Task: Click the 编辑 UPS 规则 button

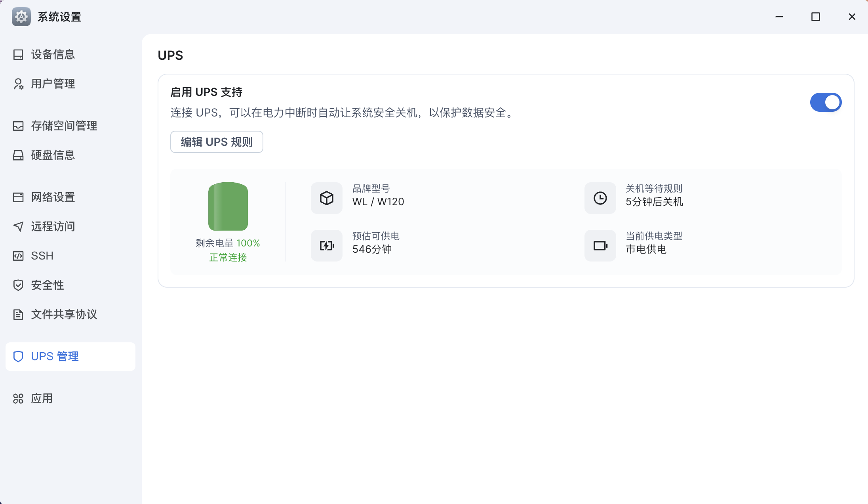Action: pyautogui.click(x=217, y=142)
